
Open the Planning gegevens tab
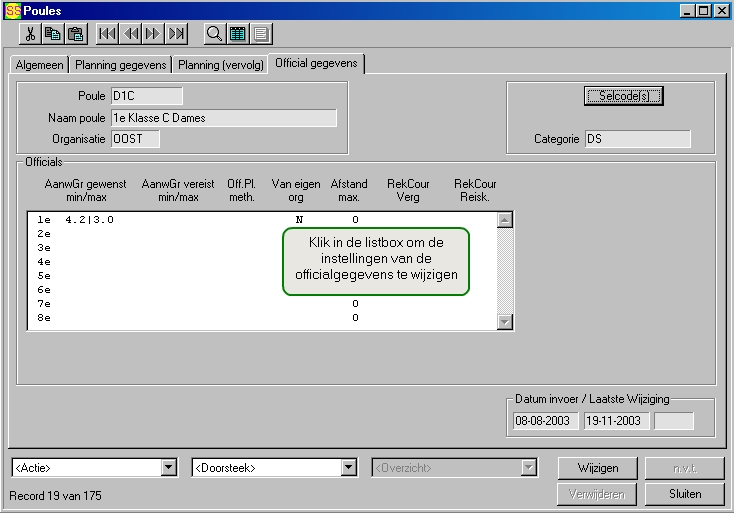point(120,64)
